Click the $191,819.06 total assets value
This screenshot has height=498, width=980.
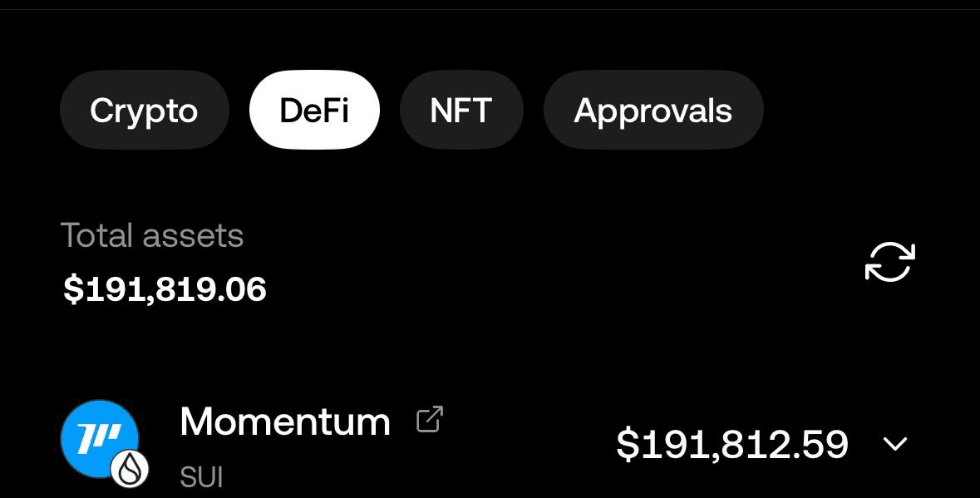click(165, 289)
